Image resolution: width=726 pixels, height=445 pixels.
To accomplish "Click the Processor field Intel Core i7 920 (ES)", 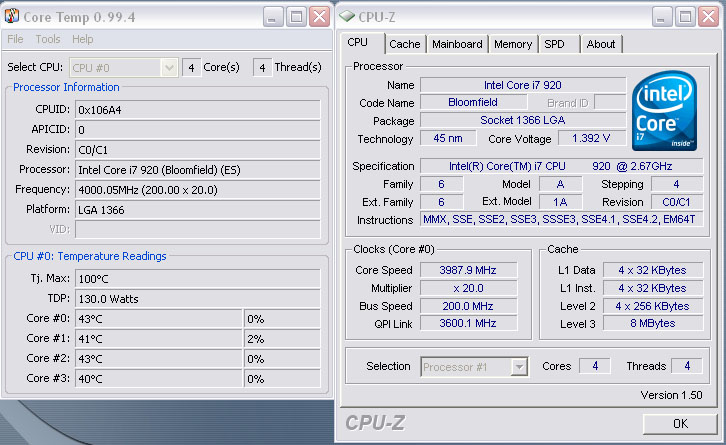I will coord(198,170).
